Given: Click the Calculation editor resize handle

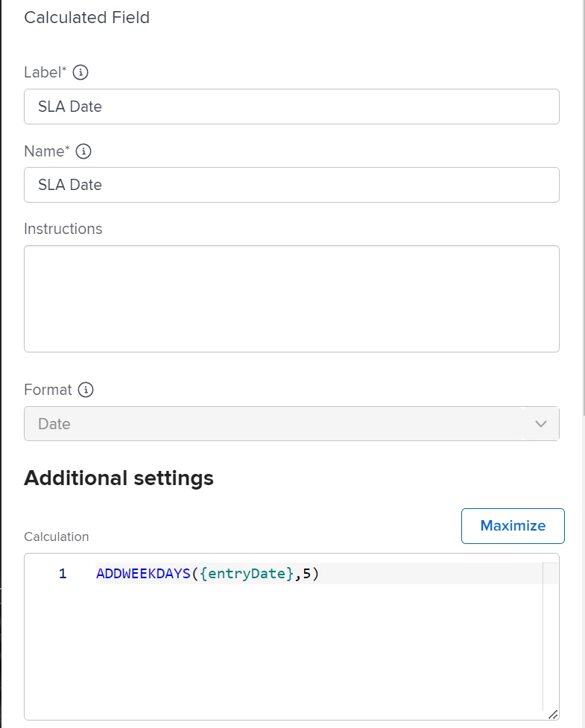Looking at the screenshot, I should (552, 714).
